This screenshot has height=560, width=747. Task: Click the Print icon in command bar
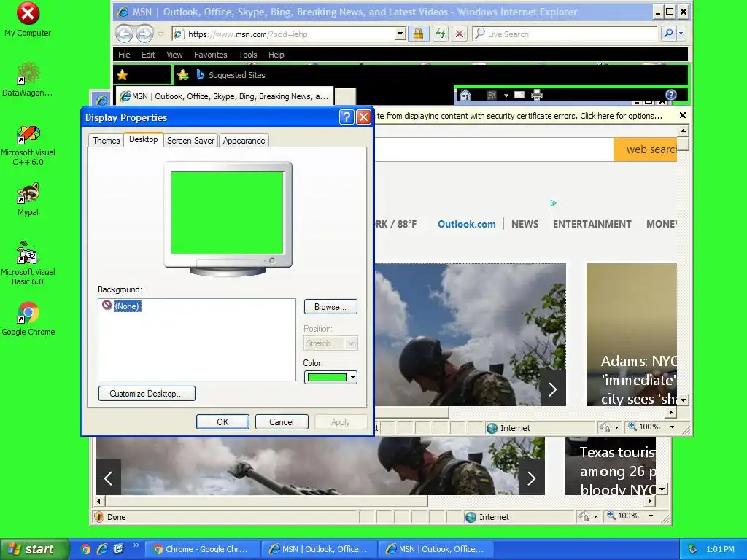pyautogui.click(x=537, y=95)
